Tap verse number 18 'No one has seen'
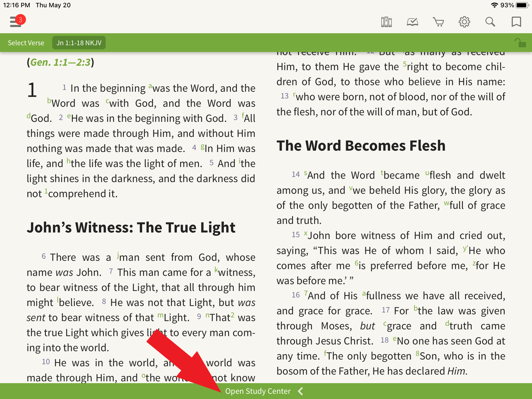 coord(385,340)
